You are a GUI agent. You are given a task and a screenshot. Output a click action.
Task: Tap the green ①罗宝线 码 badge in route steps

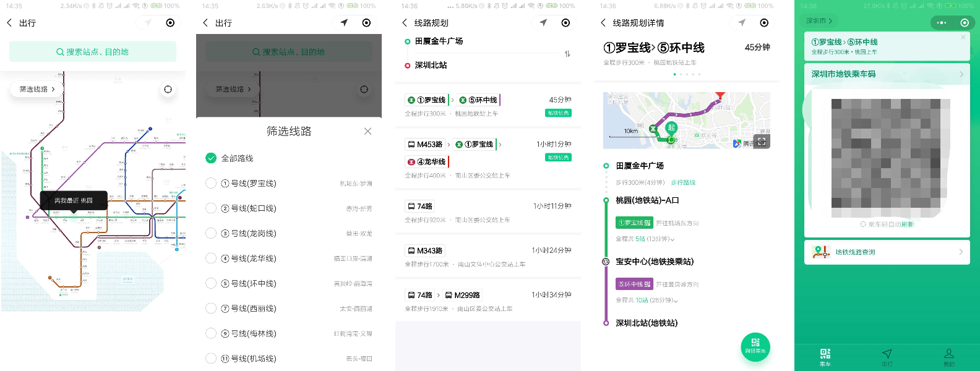[x=634, y=223]
